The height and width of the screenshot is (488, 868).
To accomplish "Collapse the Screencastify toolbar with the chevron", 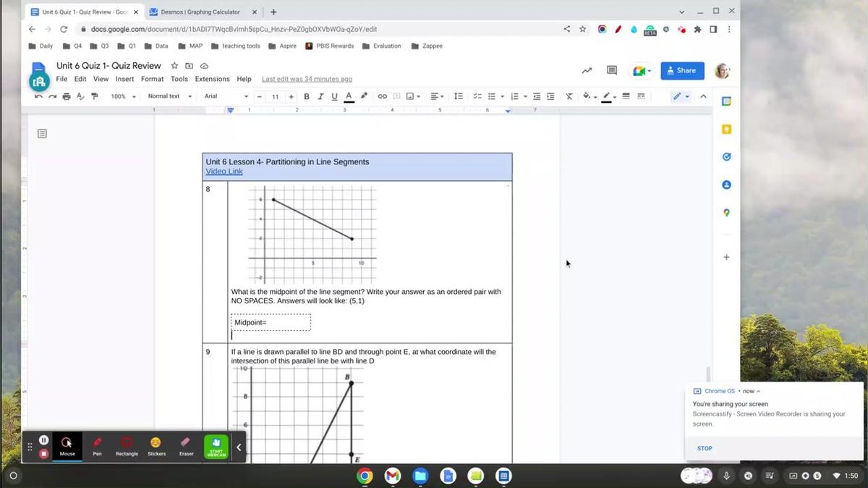I will [239, 447].
